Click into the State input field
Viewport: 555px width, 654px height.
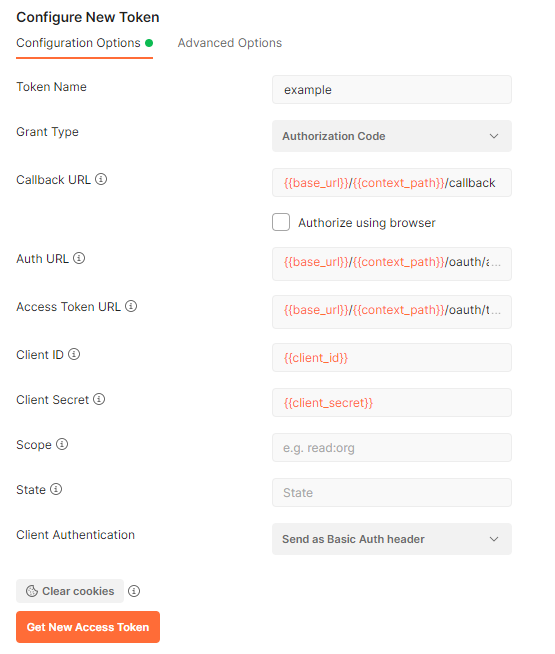(392, 493)
